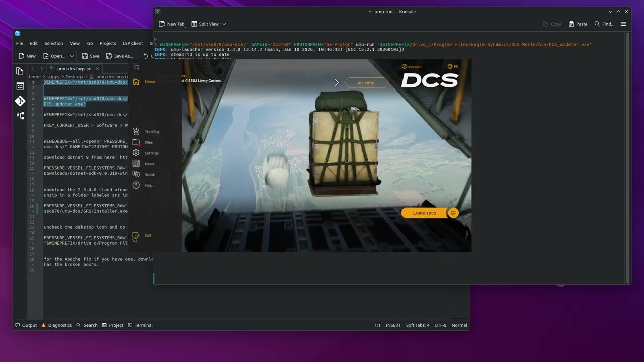Open Projects menu in Kate editor
Viewport: 644px width, 362px height.
click(108, 43)
